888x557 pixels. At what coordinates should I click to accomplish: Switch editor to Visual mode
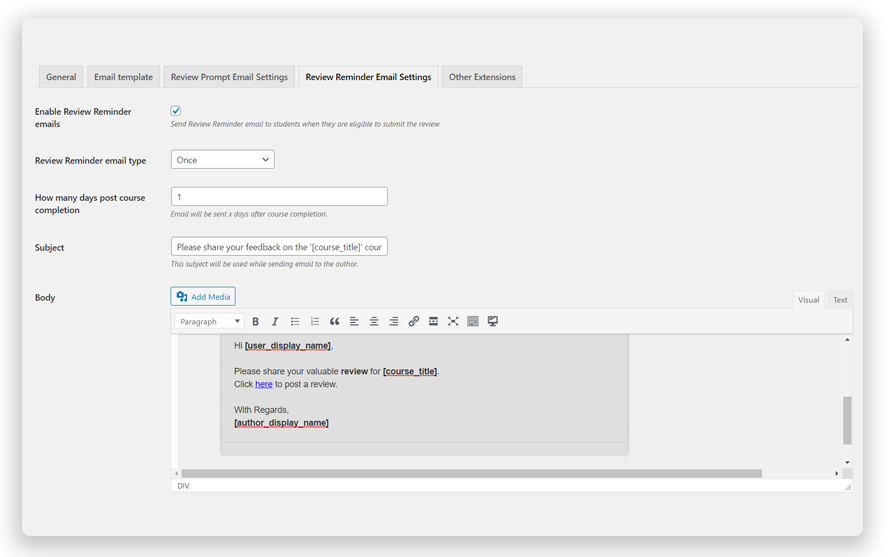809,300
